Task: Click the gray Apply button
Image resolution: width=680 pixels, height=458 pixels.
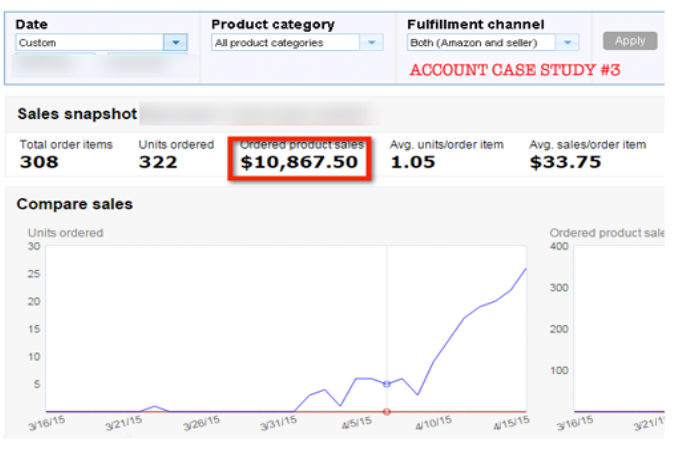Action: pos(630,41)
